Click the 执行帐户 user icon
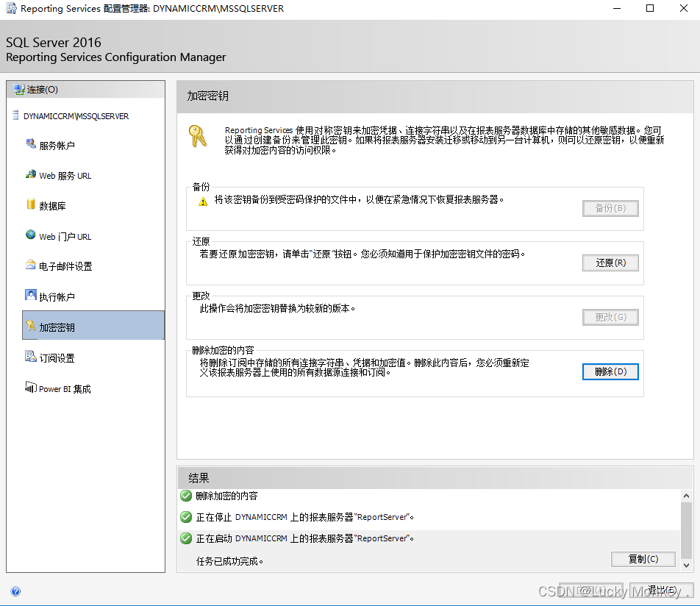This screenshot has height=606, width=700. click(30, 295)
